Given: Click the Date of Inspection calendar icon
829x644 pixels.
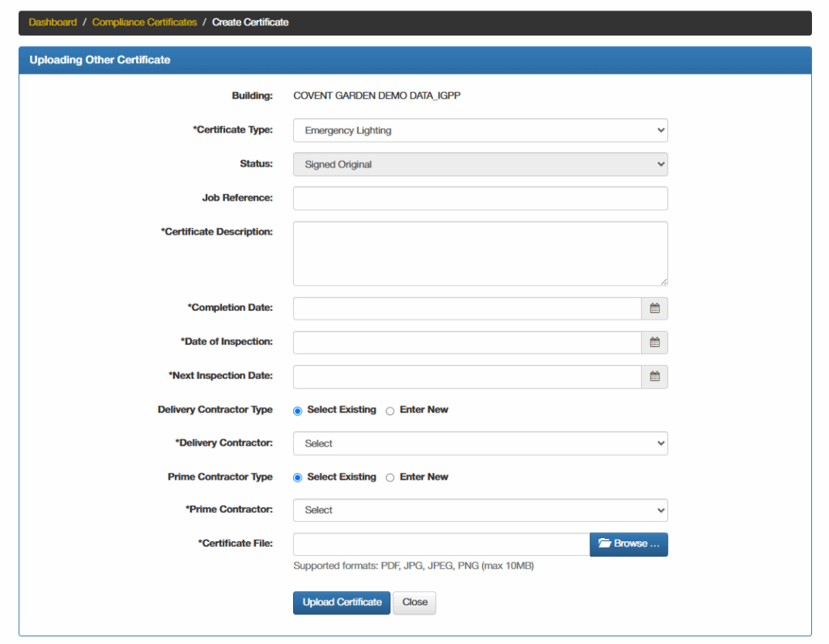Looking at the screenshot, I should (x=654, y=342).
